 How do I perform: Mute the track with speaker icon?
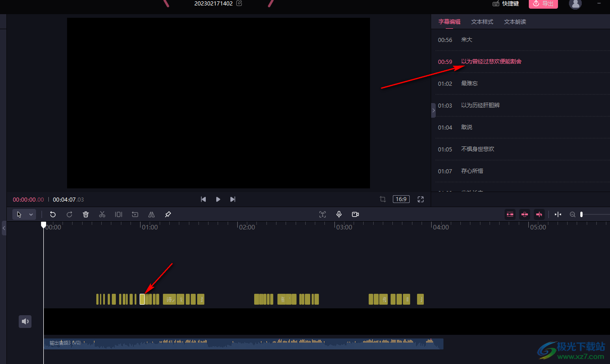click(x=25, y=322)
